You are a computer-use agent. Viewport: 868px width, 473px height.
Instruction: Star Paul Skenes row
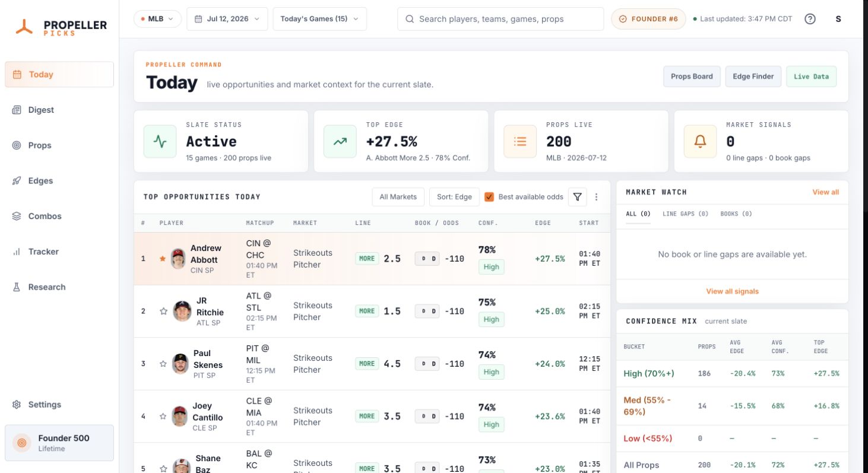point(163,364)
